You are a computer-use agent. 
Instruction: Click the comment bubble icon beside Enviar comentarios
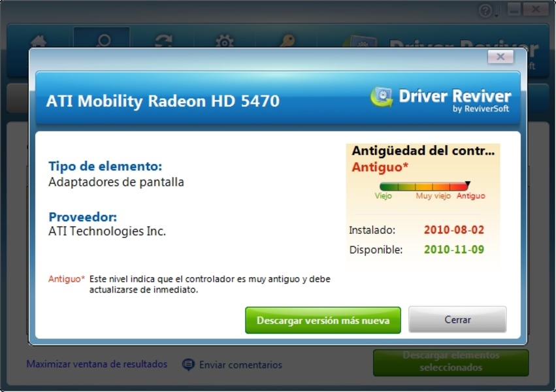pyautogui.click(x=188, y=365)
